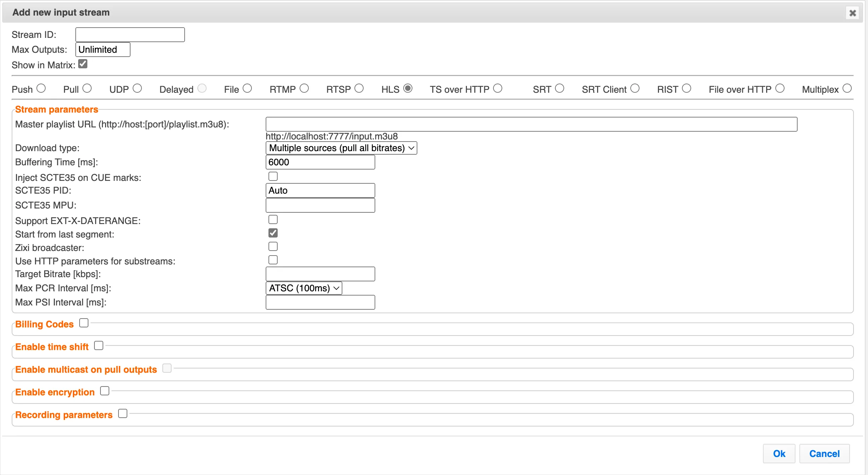The height and width of the screenshot is (475, 868).
Task: Expand the Enable encryption section
Action: [x=105, y=391]
